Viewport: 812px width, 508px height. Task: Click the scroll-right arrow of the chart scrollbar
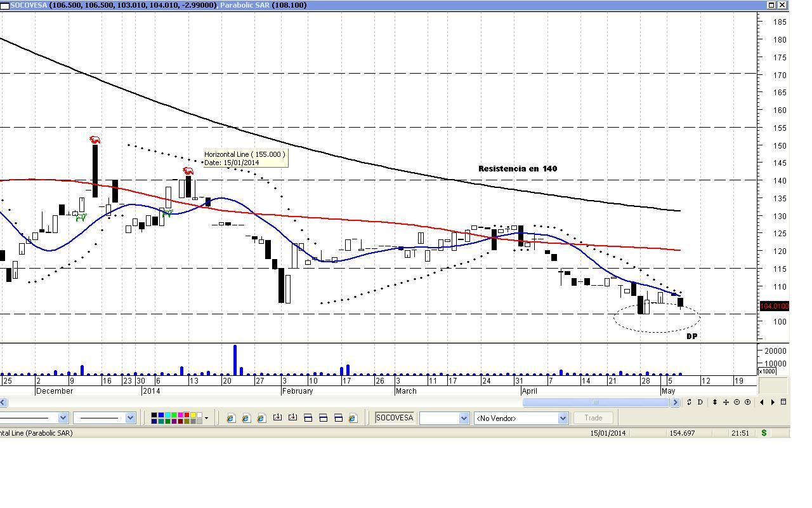tap(675, 402)
